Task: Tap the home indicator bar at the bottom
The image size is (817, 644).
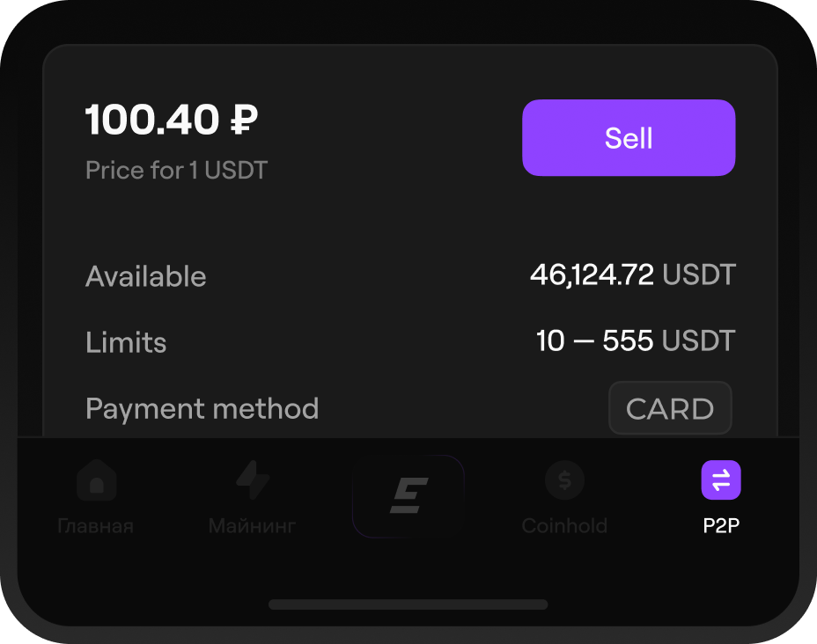Action: (408, 604)
